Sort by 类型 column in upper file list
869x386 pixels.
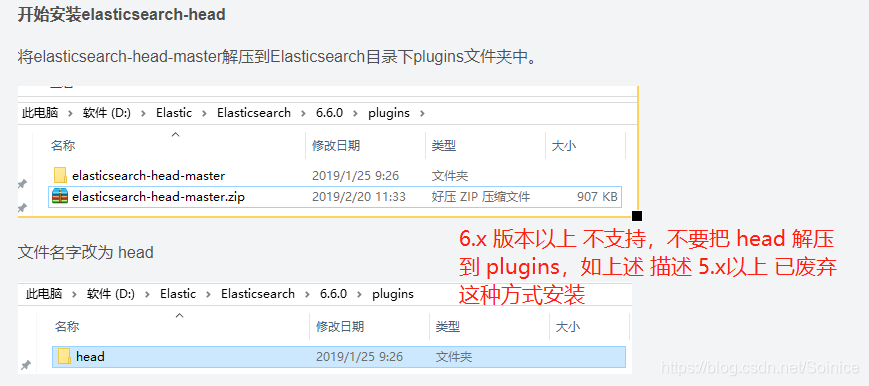444,146
